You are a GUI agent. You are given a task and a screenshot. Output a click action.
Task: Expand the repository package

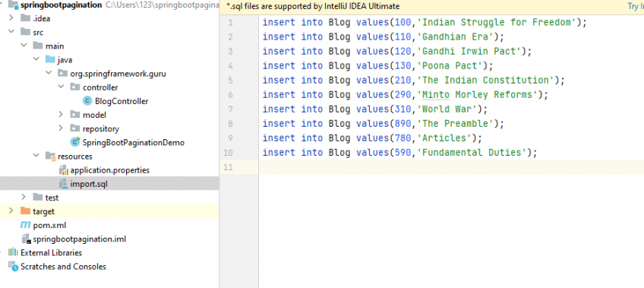click(61, 128)
